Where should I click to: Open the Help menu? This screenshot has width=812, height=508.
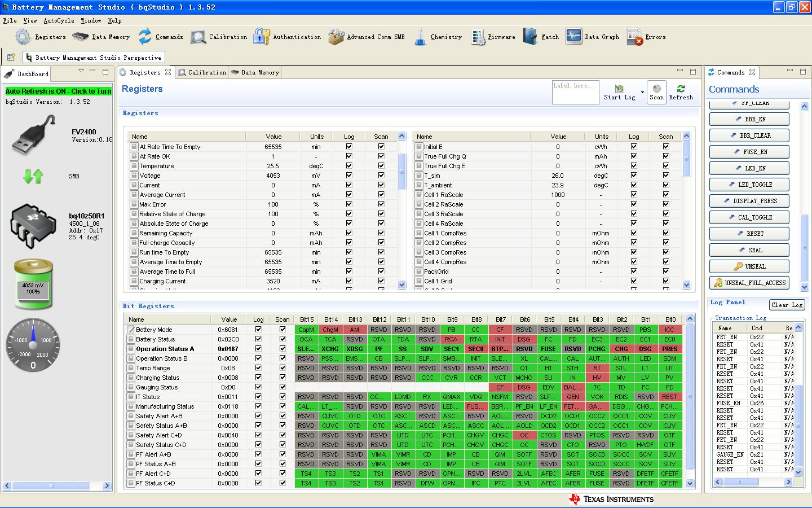coord(114,21)
